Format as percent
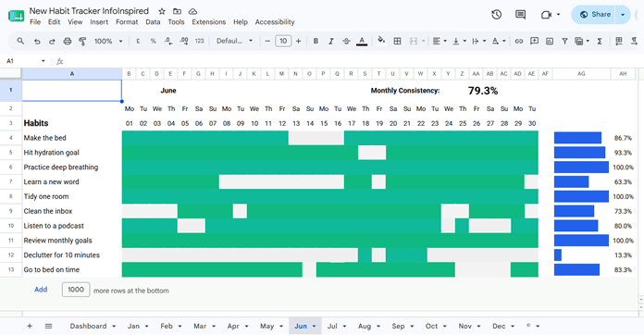The width and height of the screenshot is (644, 335). point(154,41)
